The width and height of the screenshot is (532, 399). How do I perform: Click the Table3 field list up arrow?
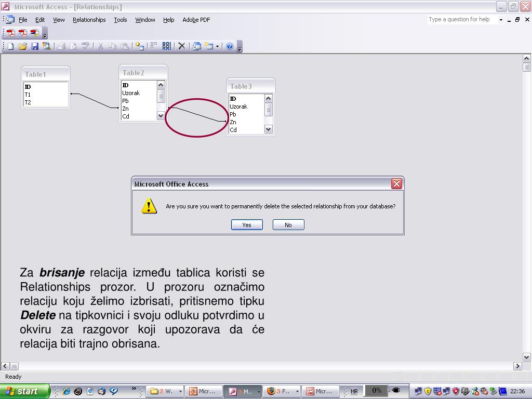tap(269, 98)
